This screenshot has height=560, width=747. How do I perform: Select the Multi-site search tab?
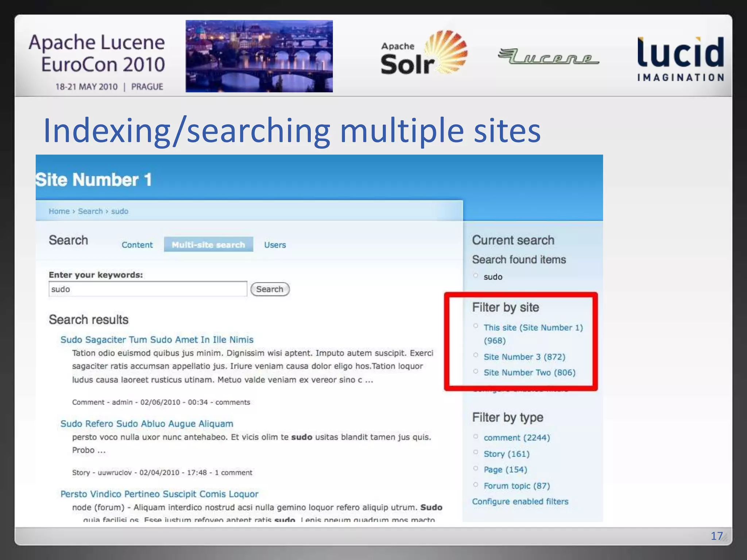pyautogui.click(x=208, y=244)
